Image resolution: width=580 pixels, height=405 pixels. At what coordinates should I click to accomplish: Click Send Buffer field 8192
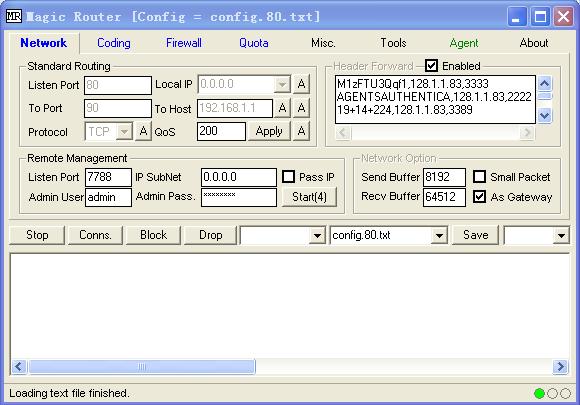click(444, 177)
